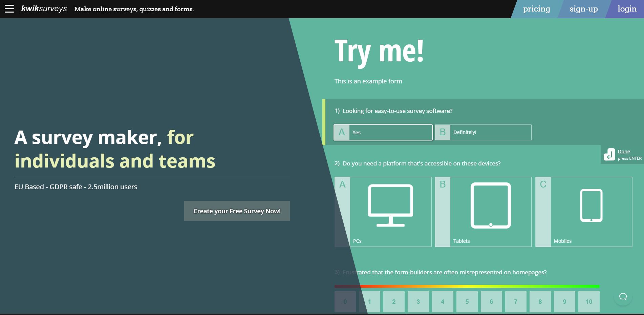
Task: Go to the sign-up tab
Action: (583, 9)
